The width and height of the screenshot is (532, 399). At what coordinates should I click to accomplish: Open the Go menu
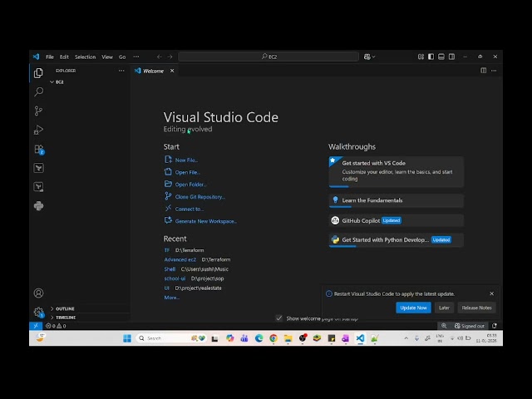(122, 57)
